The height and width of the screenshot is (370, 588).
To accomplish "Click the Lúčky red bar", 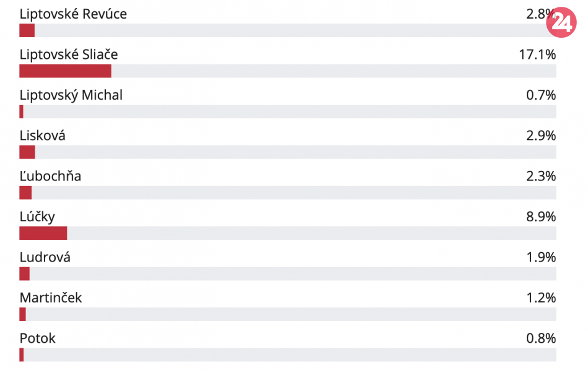I will click(x=43, y=233).
